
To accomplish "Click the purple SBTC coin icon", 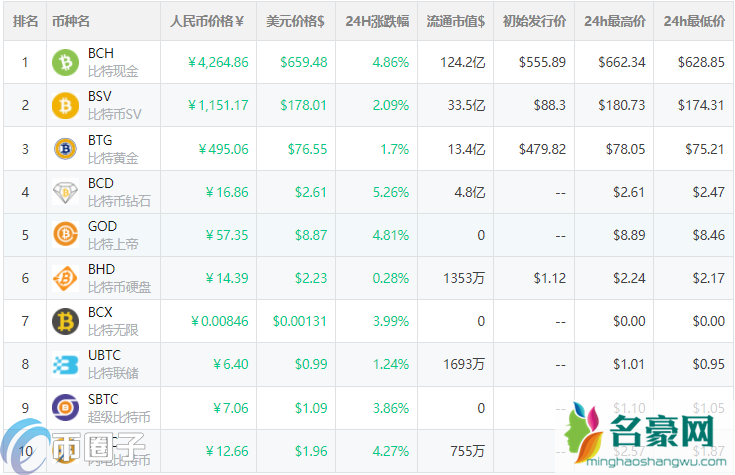I will (65, 407).
